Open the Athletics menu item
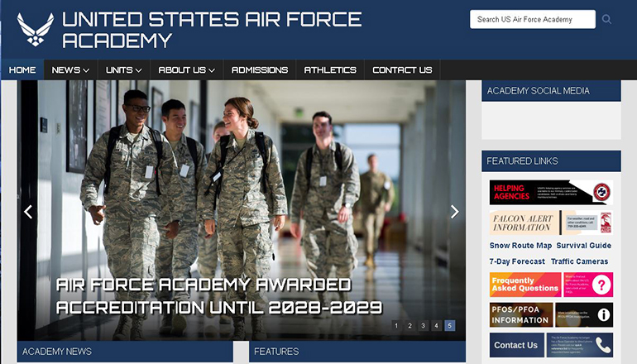The width and height of the screenshot is (637, 364). [330, 69]
